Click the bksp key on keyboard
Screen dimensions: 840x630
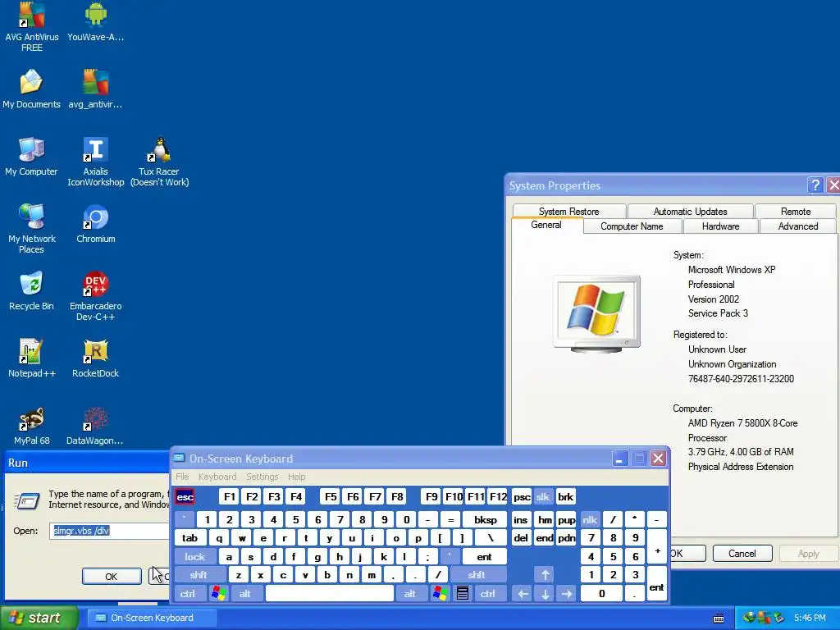click(x=485, y=519)
